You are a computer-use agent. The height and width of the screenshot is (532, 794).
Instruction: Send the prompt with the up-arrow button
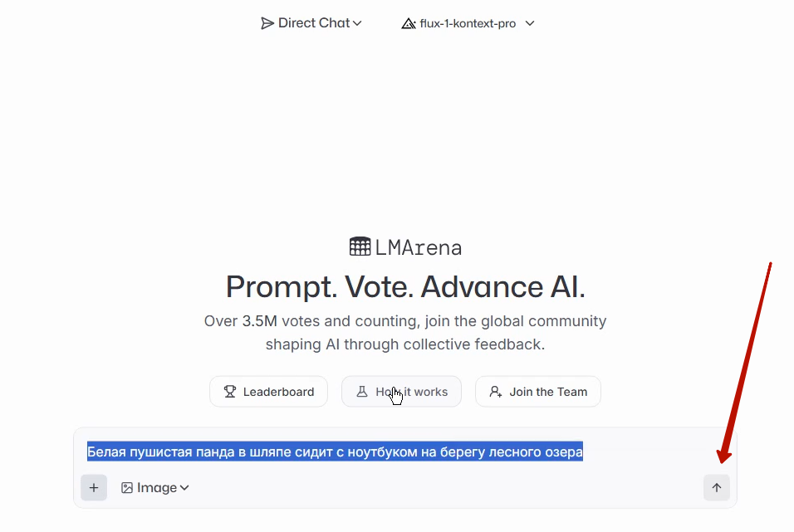click(716, 488)
